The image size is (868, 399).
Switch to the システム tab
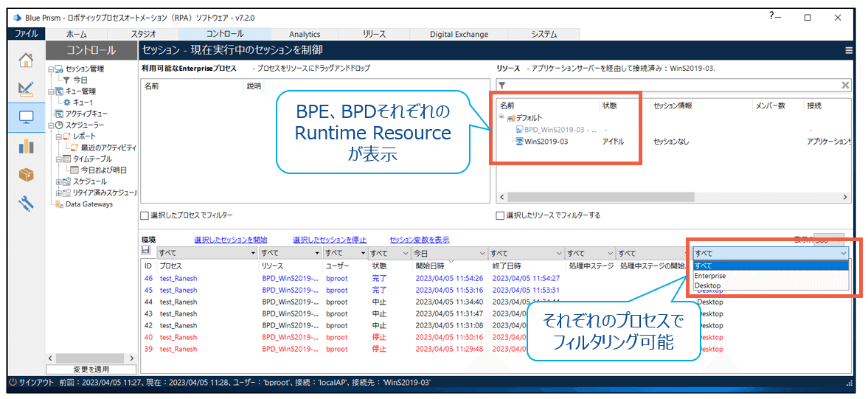tap(544, 35)
